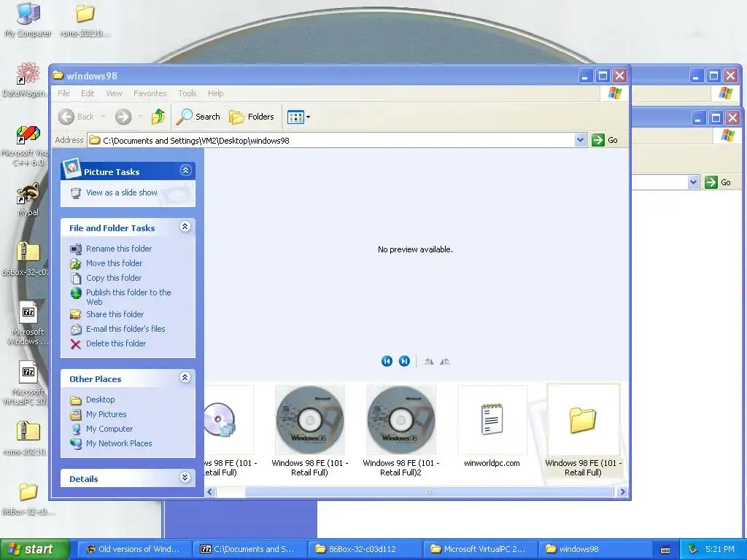Click the Previous Image button
This screenshot has height=560, width=747.
[387, 362]
